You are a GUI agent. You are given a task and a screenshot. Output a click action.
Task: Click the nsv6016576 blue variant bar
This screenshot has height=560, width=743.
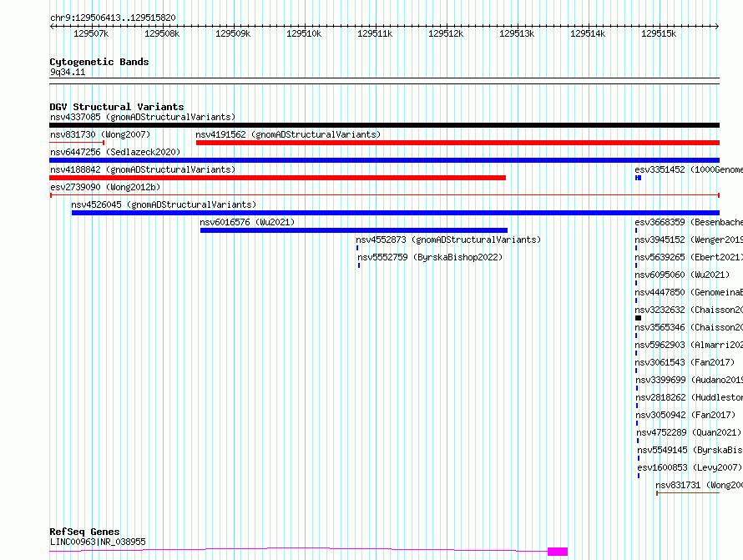(x=354, y=230)
